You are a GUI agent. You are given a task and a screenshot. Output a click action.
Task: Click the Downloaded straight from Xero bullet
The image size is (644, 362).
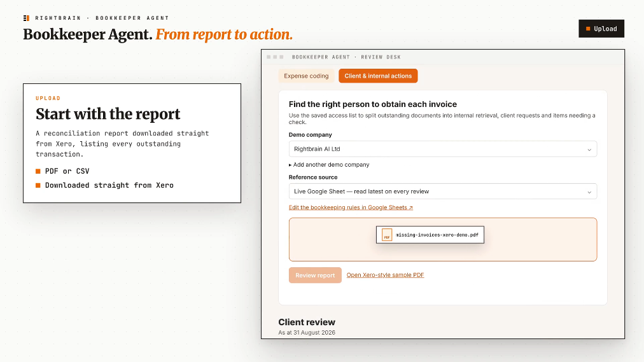pos(105,185)
